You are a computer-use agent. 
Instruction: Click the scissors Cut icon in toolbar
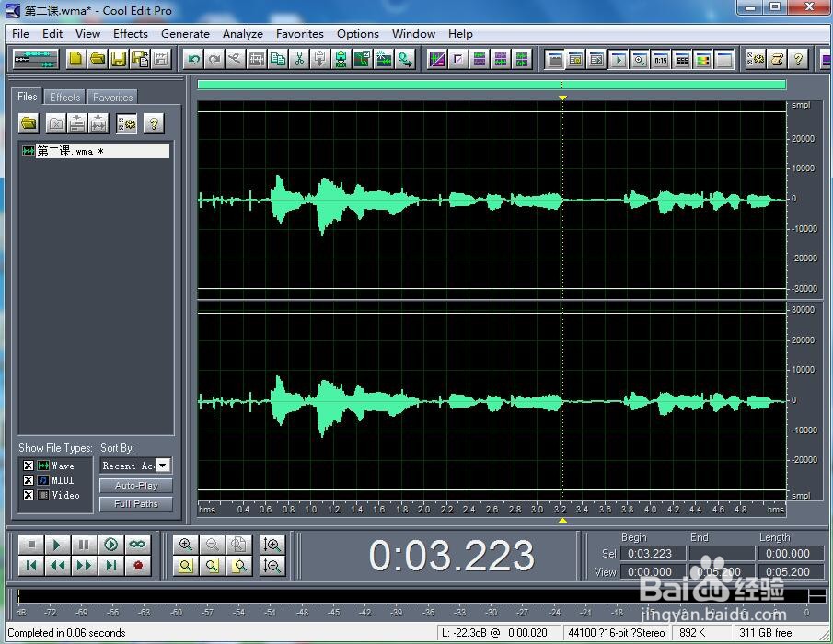tap(299, 59)
